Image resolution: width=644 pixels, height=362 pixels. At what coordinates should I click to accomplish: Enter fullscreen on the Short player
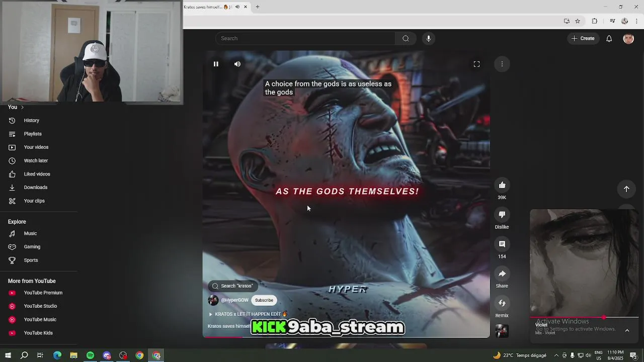tap(476, 64)
